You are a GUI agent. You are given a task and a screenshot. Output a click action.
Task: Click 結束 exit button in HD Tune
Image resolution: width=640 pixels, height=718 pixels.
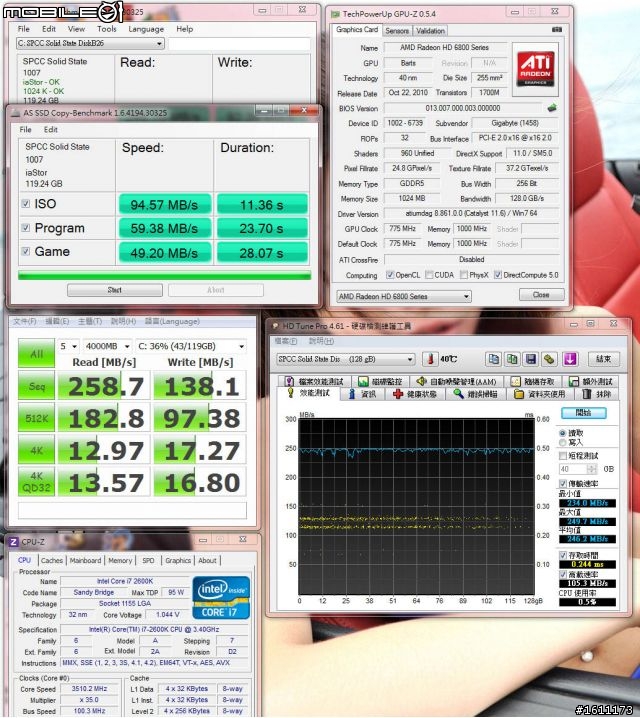(604, 359)
